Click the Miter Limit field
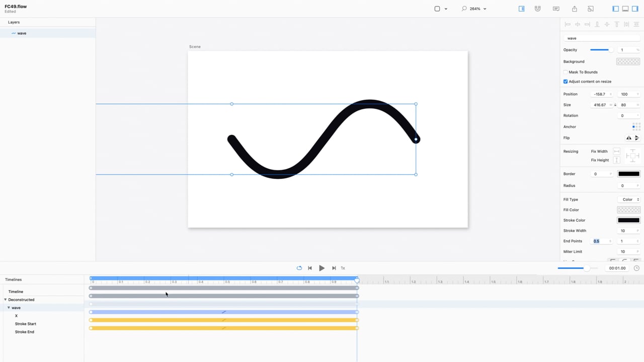 pos(628,251)
